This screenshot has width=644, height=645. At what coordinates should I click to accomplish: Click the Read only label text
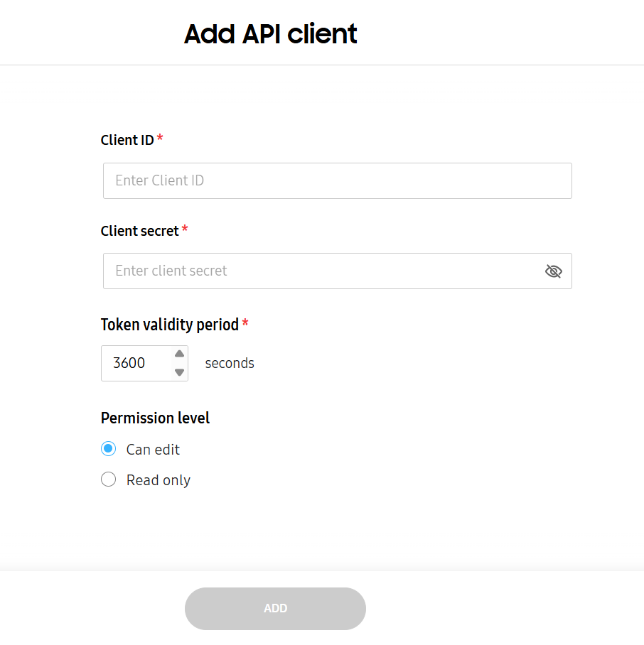pos(158,479)
